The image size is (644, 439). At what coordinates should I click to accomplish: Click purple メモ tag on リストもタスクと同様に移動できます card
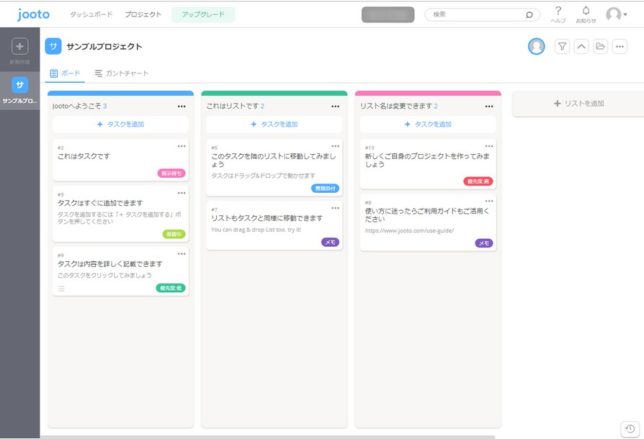pyautogui.click(x=330, y=242)
